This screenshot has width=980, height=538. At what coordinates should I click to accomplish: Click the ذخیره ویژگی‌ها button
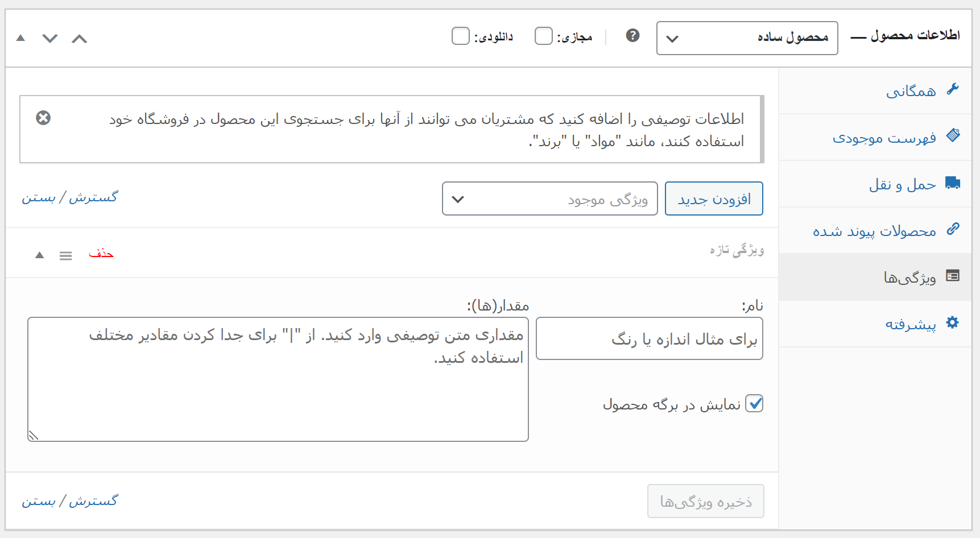(705, 501)
